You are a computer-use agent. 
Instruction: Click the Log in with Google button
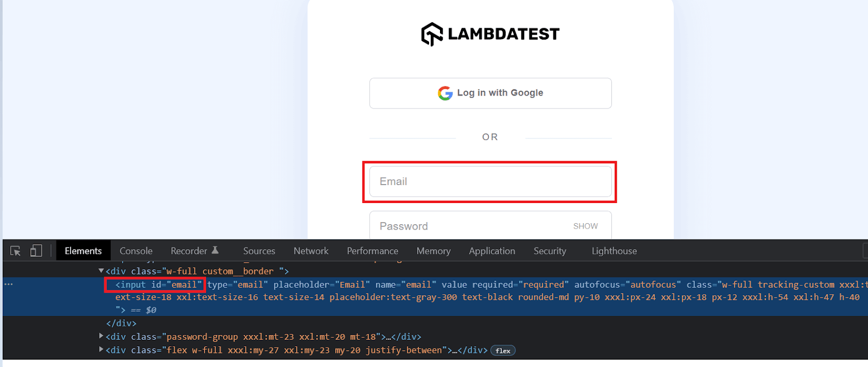coord(490,93)
